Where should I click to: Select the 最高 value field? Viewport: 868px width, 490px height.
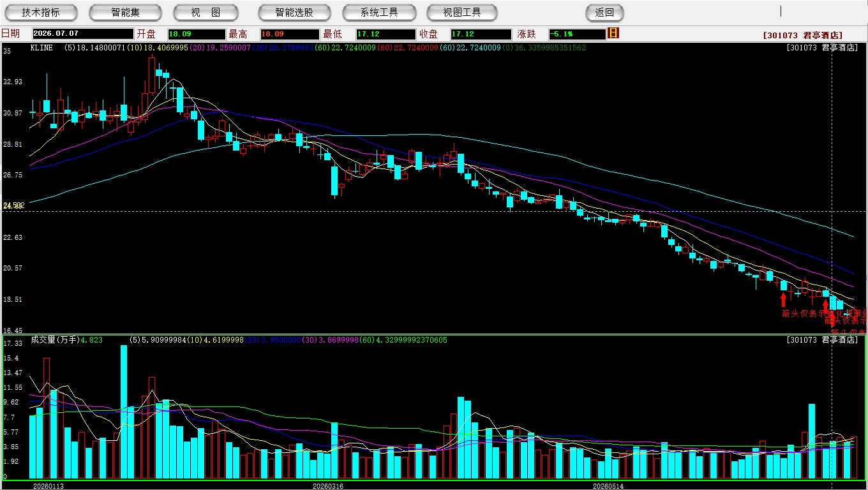tap(290, 34)
